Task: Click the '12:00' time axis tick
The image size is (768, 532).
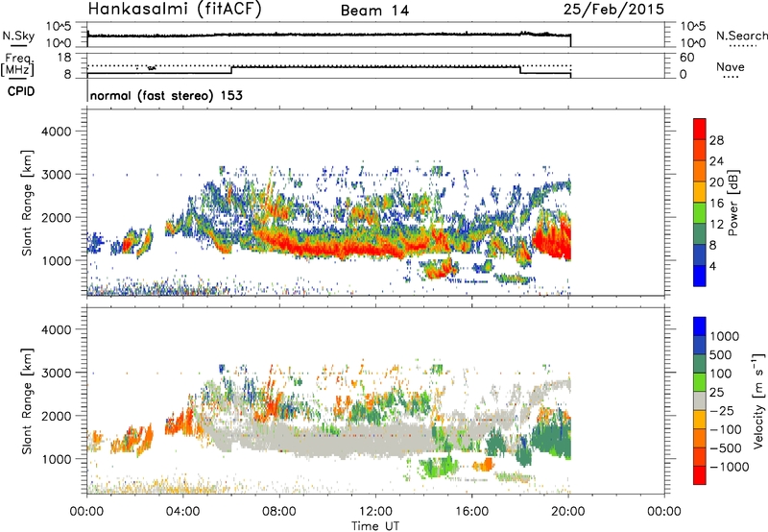Action: (x=375, y=512)
